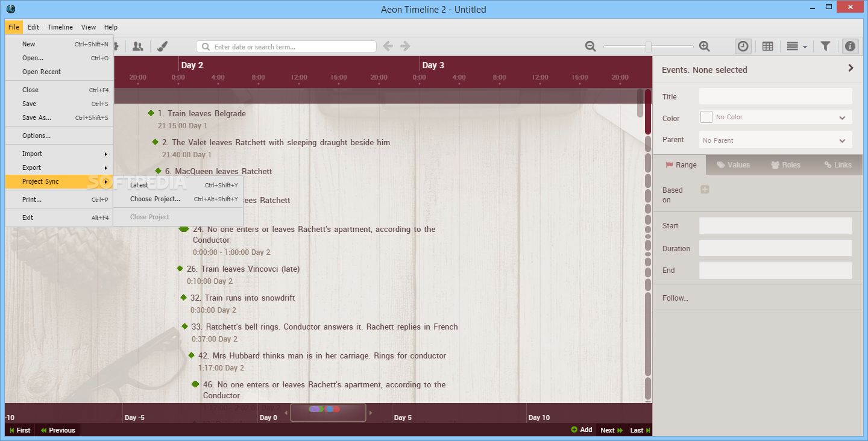Screen dimensions: 868x441
Task: Open the filter funnel icon
Action: tap(826, 46)
